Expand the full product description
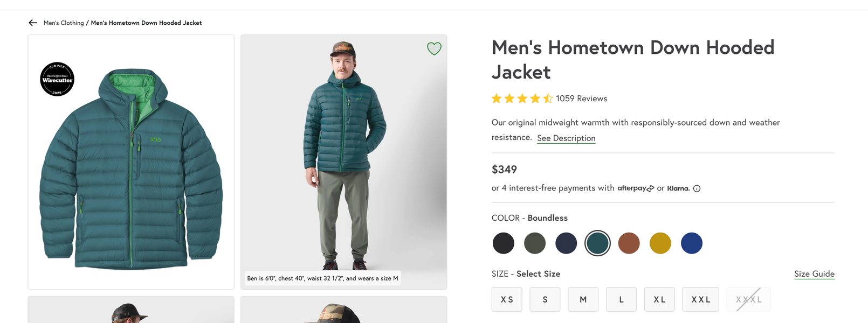Screen dimensions: 868x323 pyautogui.click(x=566, y=138)
